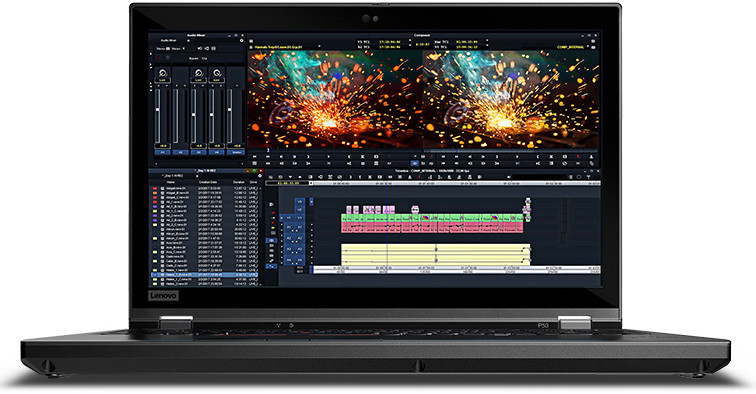Screen dimensions: 756x394
Task: Click the Mark In icon under source monitor
Action: (349, 157)
